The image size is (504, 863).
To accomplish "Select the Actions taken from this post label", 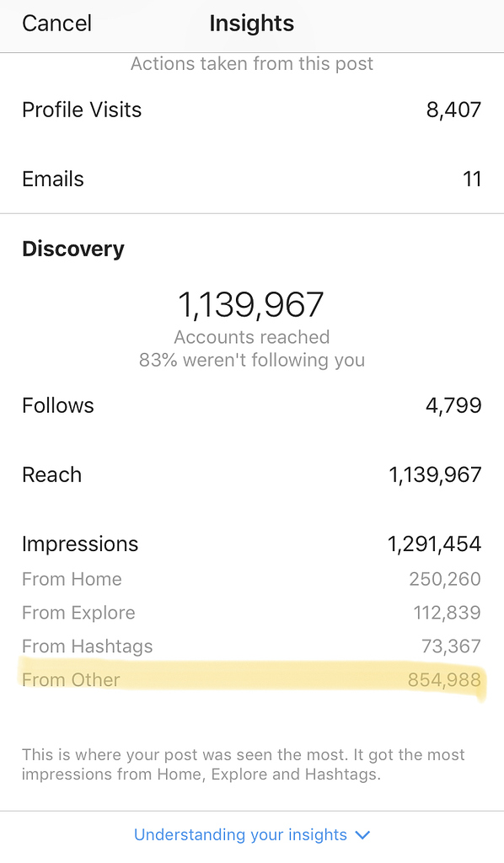I will pos(251,63).
